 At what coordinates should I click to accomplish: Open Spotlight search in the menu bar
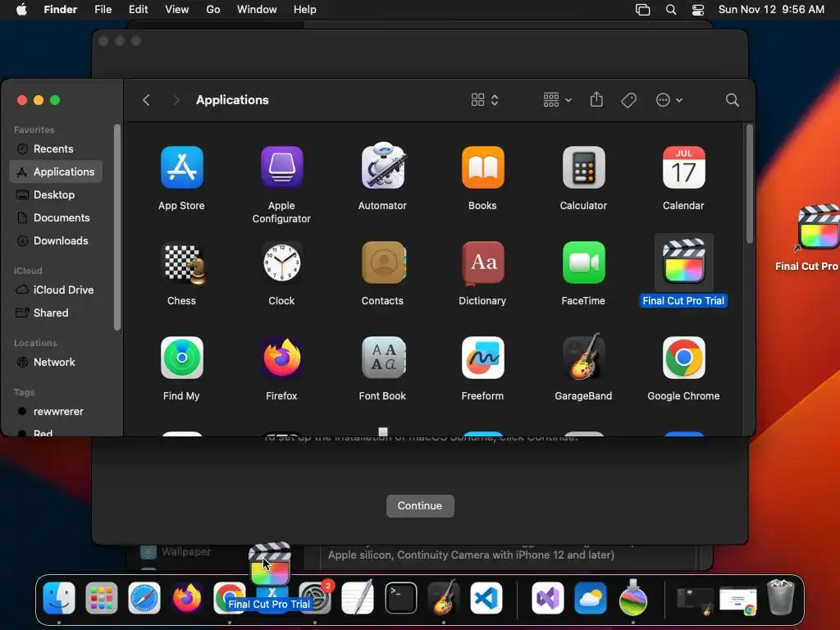(671, 10)
